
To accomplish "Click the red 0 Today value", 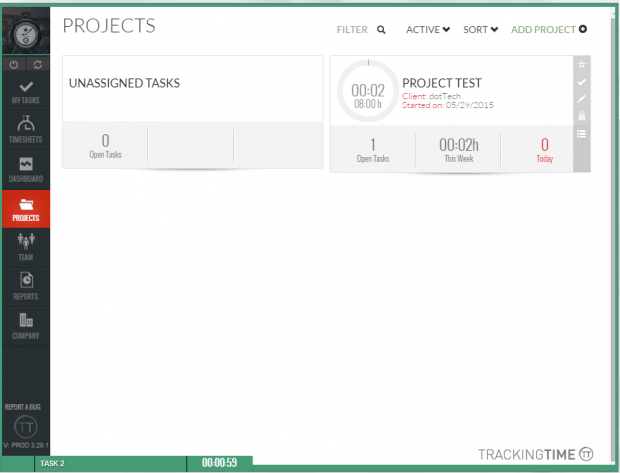I will [544, 150].
